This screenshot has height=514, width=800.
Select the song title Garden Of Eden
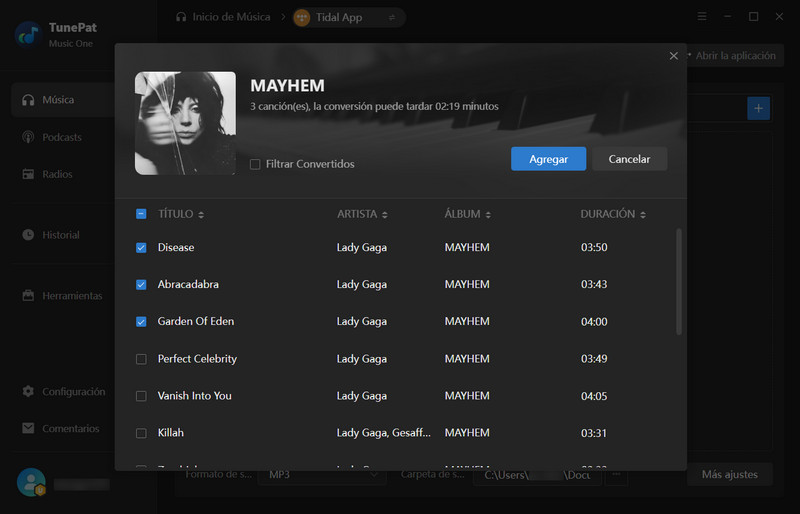[196, 322]
